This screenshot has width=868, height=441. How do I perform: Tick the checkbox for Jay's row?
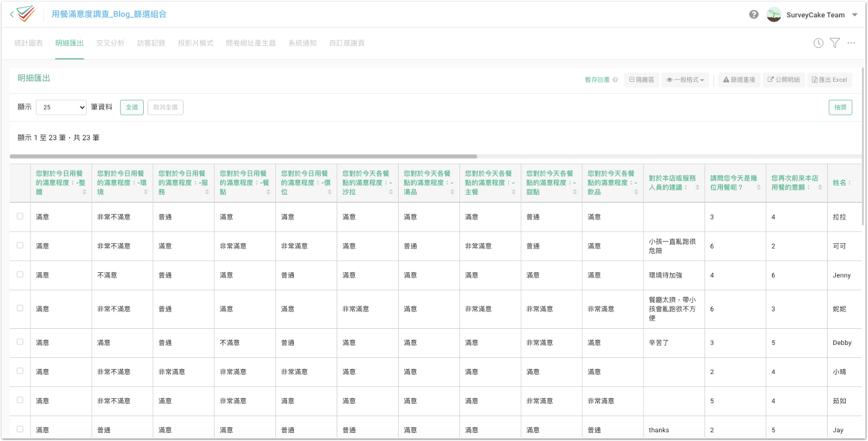(20, 429)
